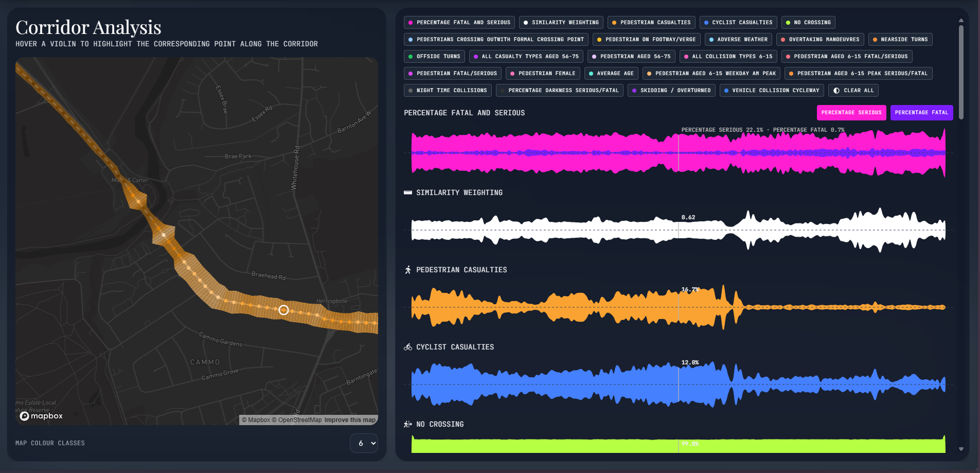Viewport: 980px width, 473px height.
Task: Open the Improve this map link
Action: tap(350, 420)
